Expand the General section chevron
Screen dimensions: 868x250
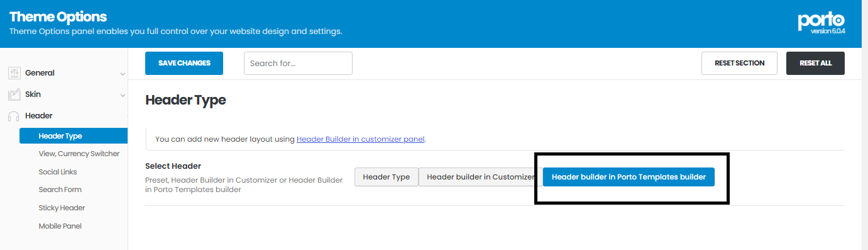point(123,74)
